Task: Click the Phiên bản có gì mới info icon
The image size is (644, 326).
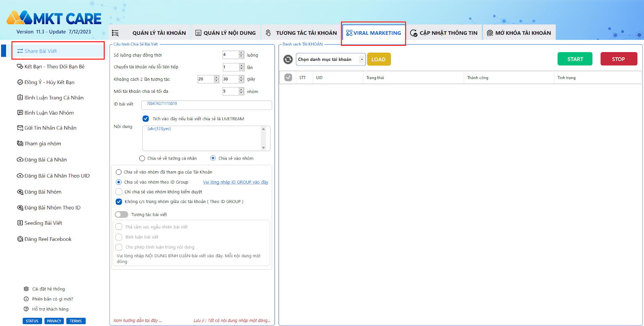Action: 26,299
